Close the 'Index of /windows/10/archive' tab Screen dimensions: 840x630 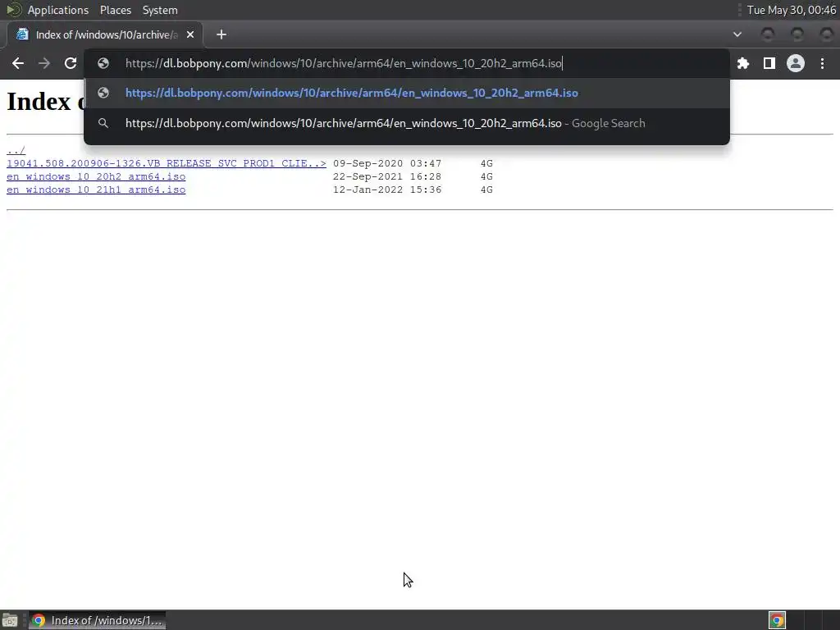190,34
